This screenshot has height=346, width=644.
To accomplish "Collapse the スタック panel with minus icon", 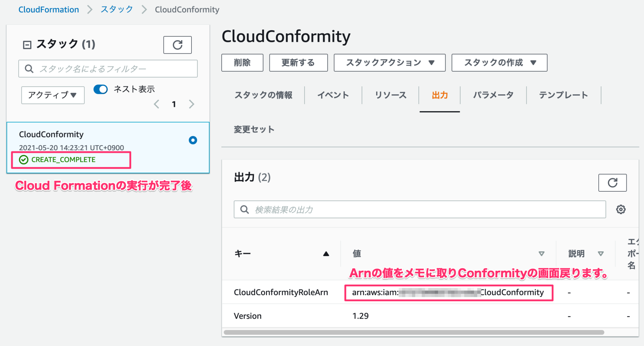I will tap(28, 44).
